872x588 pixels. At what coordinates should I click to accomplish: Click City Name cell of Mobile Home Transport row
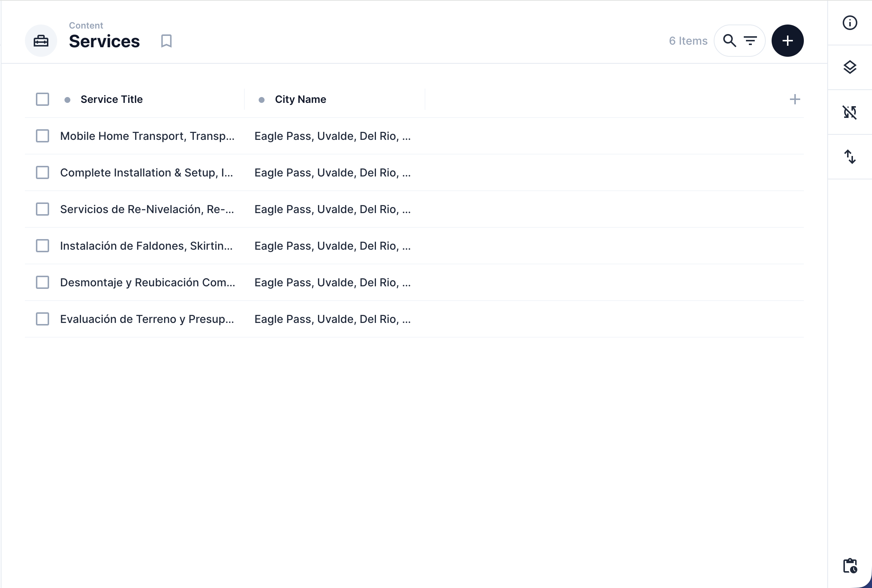click(332, 136)
